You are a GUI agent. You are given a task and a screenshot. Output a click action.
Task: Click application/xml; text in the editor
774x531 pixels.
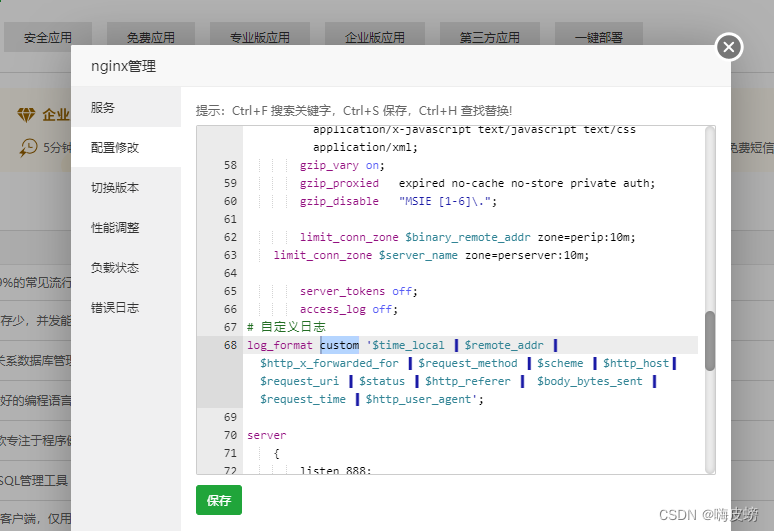click(x=365, y=148)
